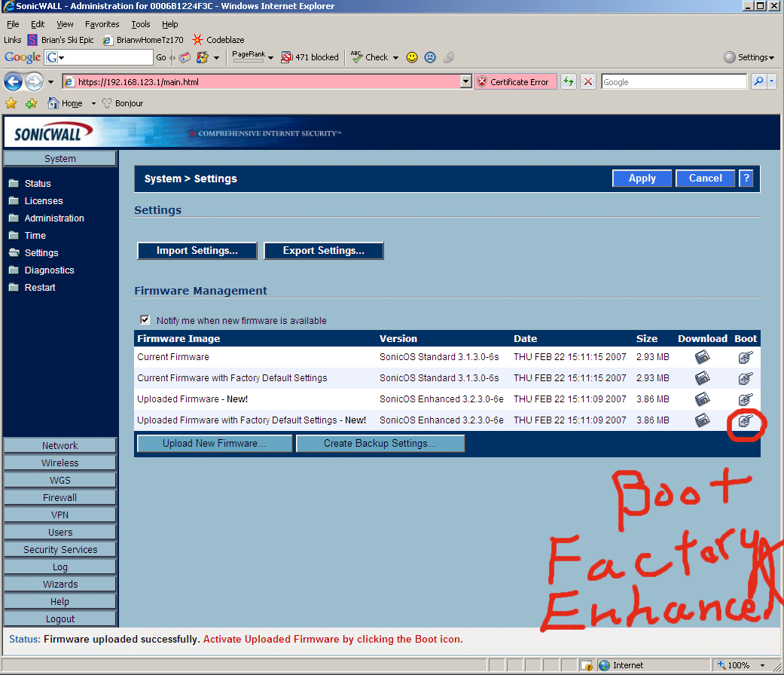Download Uploaded Firmware with Factory Default Settings
Screen dimensions: 784x675
[702, 420]
